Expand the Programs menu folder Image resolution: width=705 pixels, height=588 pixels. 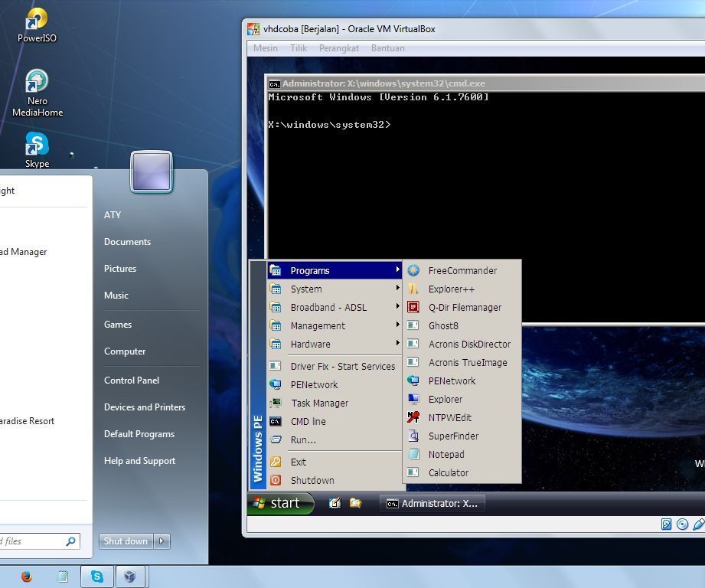(334, 270)
